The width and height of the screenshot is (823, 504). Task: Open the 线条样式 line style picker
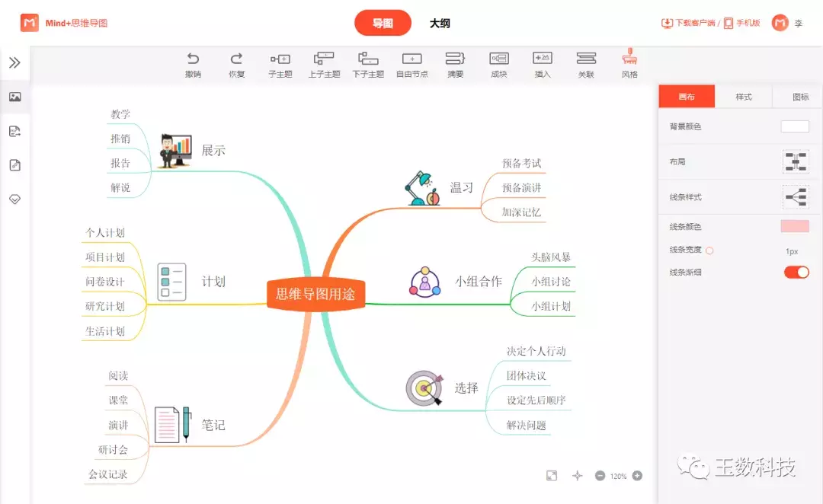click(x=796, y=197)
